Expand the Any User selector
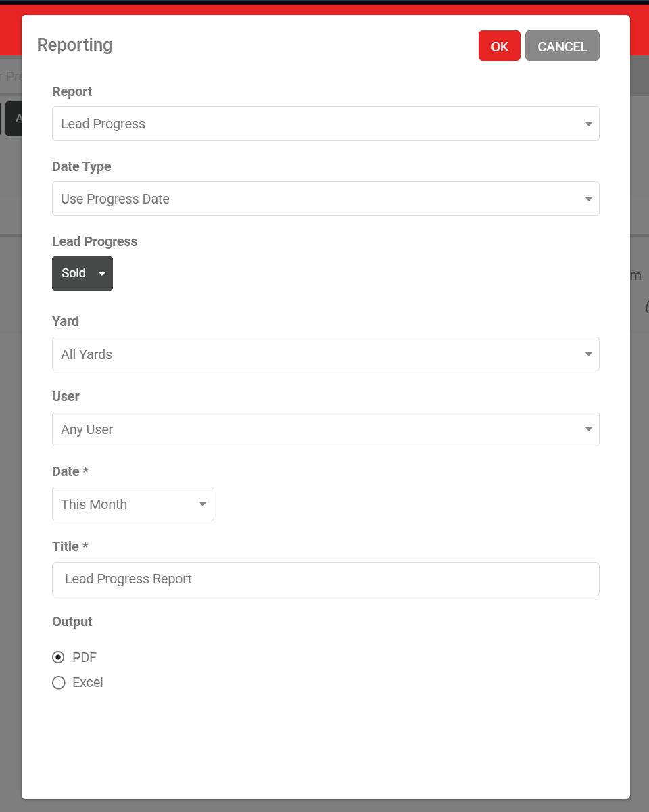This screenshot has width=649, height=812. pyautogui.click(x=326, y=429)
